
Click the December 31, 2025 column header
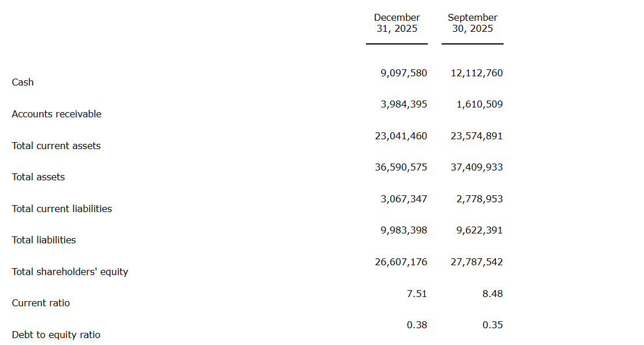(397, 23)
